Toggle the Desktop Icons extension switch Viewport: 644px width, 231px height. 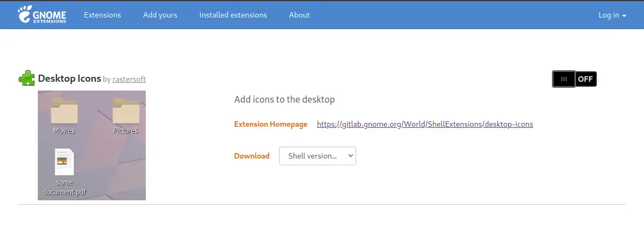574,79
